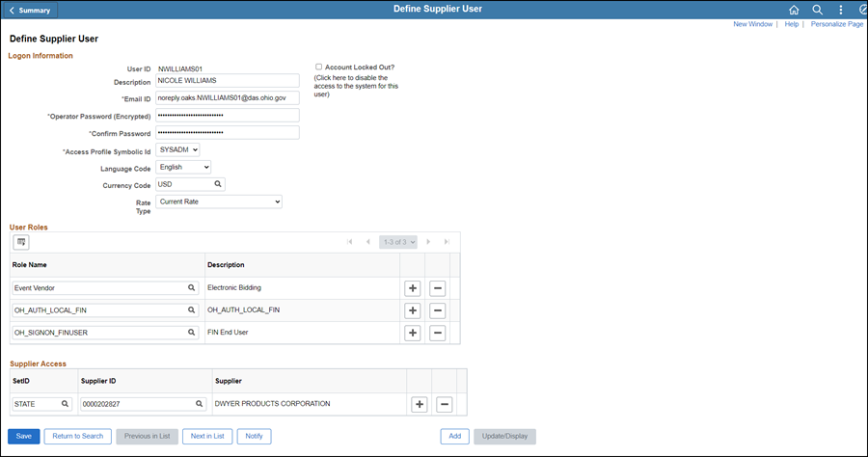Open the New Window link

(x=752, y=24)
